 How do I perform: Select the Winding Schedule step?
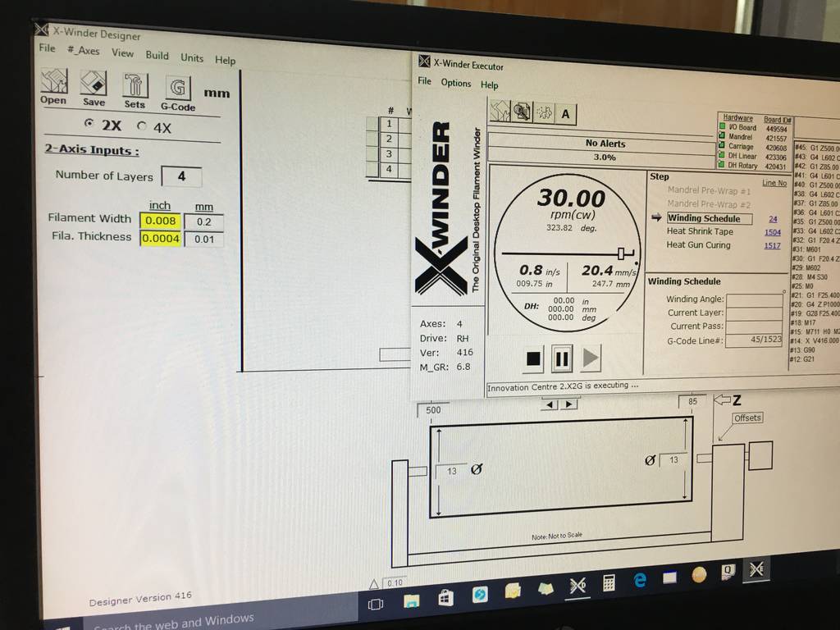pos(709,218)
